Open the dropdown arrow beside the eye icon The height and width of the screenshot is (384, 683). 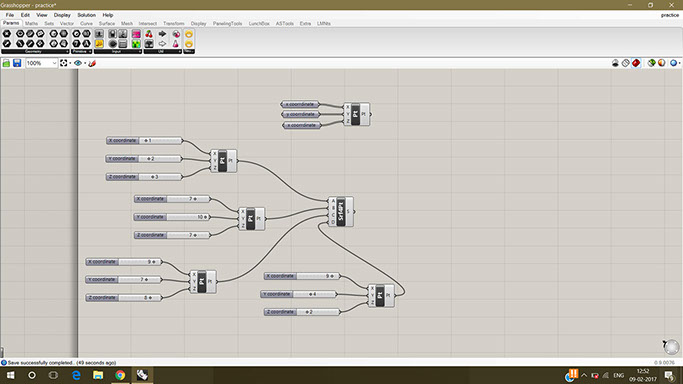[85, 64]
